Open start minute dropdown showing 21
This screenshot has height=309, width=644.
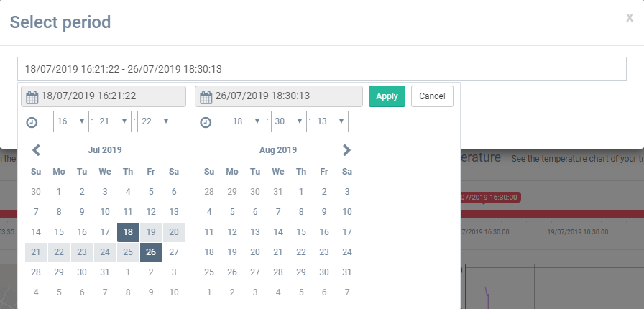[113, 121]
